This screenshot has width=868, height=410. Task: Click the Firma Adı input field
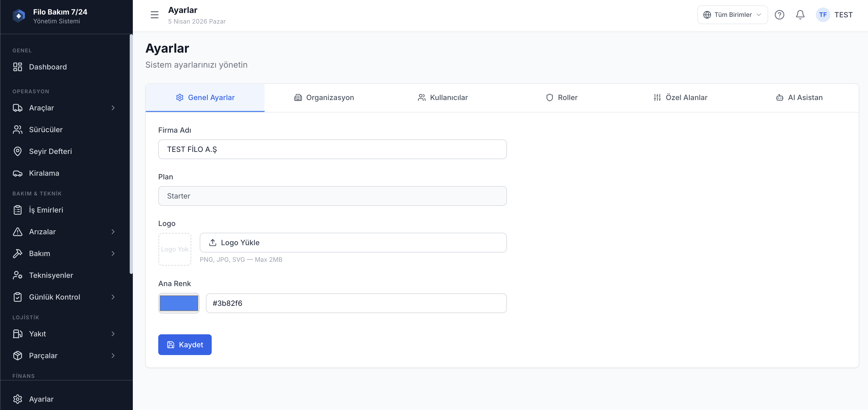(332, 150)
